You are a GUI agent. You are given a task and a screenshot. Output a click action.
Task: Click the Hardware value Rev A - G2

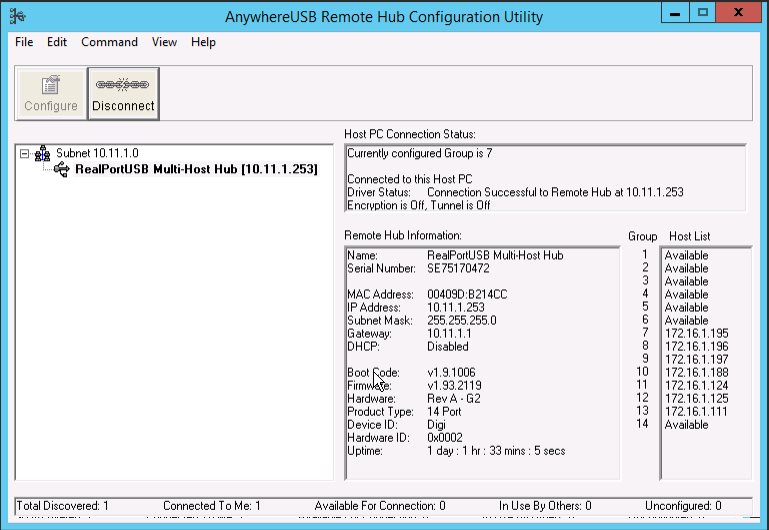click(454, 399)
